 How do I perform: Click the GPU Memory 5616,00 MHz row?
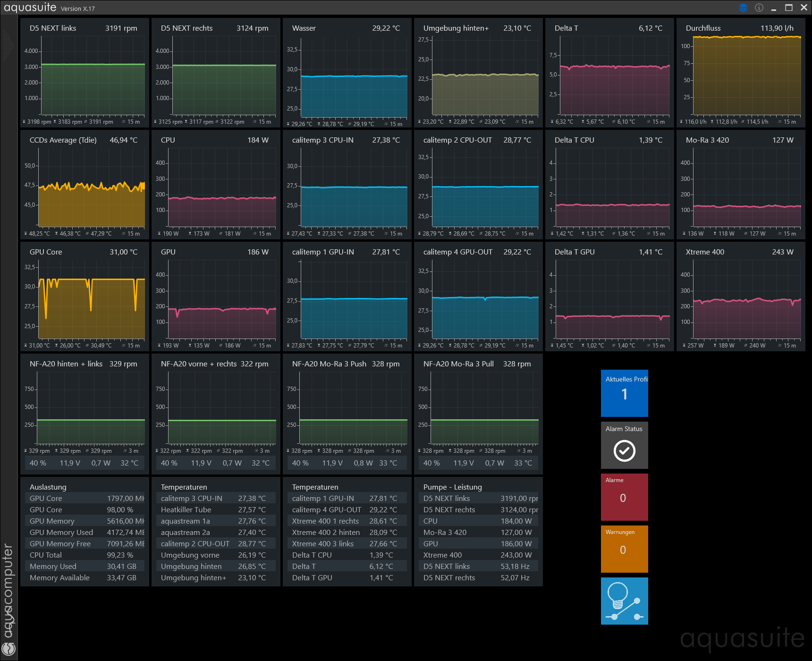click(85, 521)
